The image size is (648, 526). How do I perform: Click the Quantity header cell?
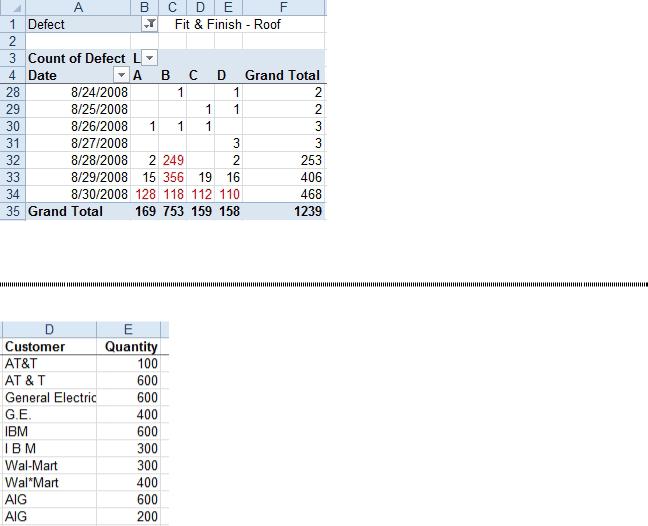click(x=128, y=346)
